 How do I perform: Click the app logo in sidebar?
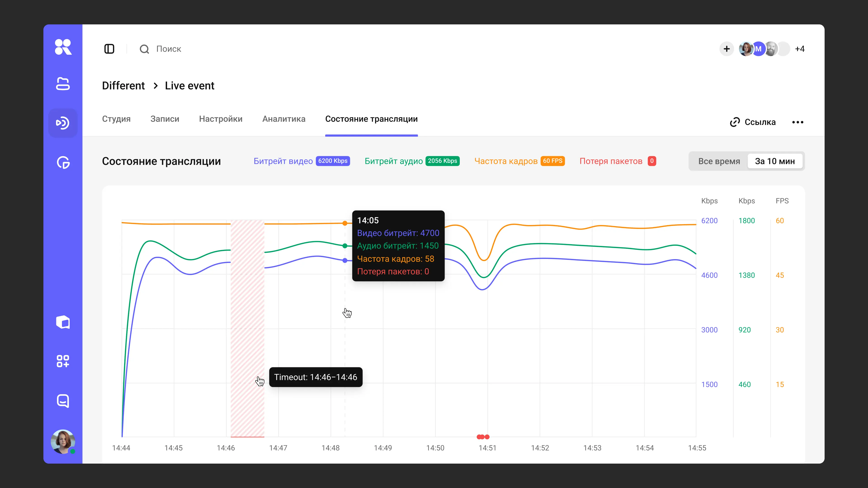[63, 47]
